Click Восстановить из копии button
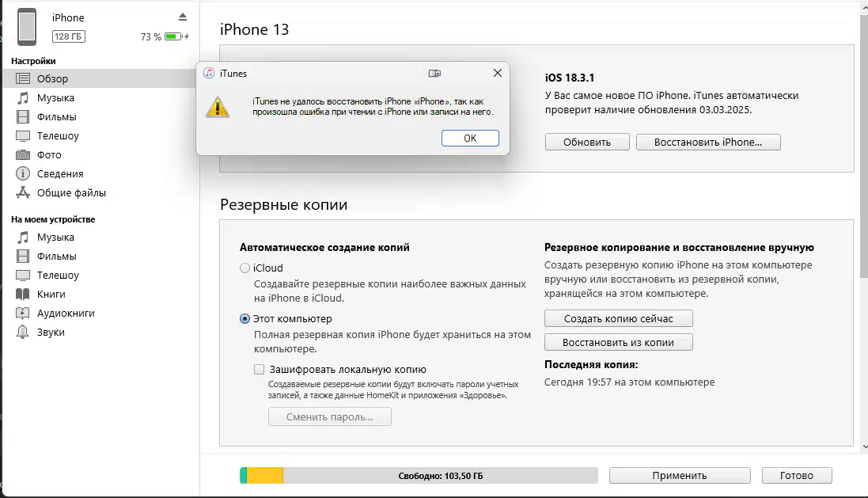The height and width of the screenshot is (498, 868). coord(618,342)
